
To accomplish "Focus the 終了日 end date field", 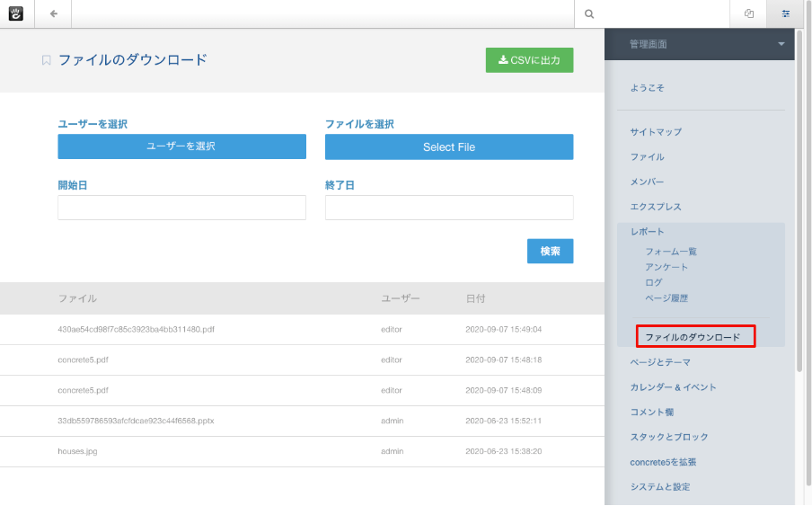I will click(448, 208).
